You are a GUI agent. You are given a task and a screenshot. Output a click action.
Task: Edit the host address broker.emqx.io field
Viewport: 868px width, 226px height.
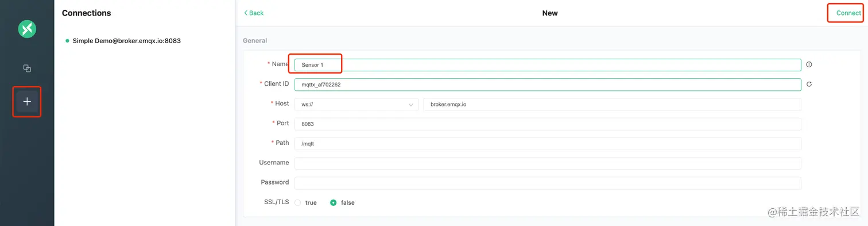click(612, 104)
